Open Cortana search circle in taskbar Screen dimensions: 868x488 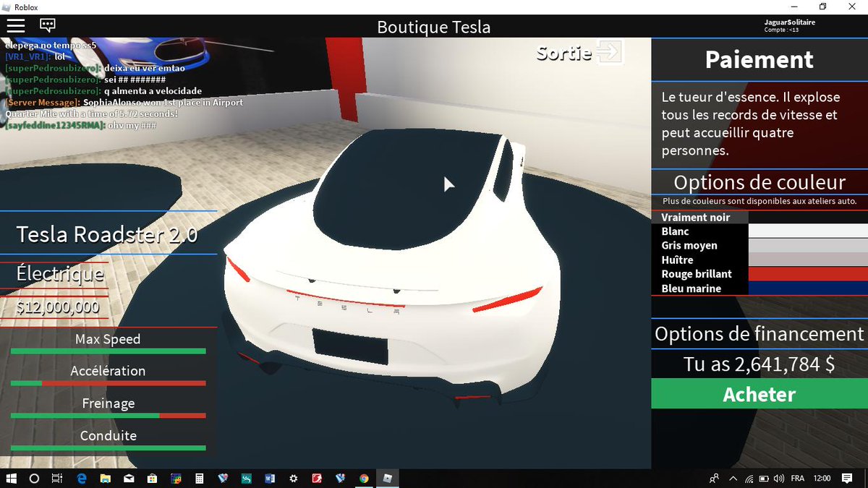34,479
